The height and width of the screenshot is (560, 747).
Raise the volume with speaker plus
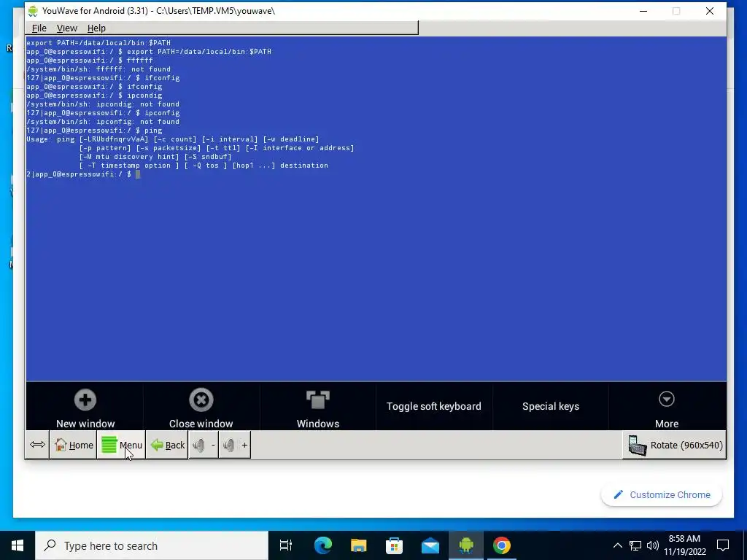(235, 445)
